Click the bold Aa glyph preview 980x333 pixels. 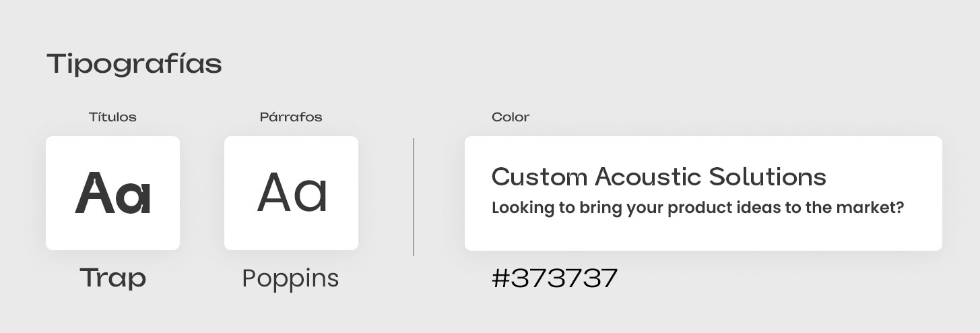coord(112,193)
